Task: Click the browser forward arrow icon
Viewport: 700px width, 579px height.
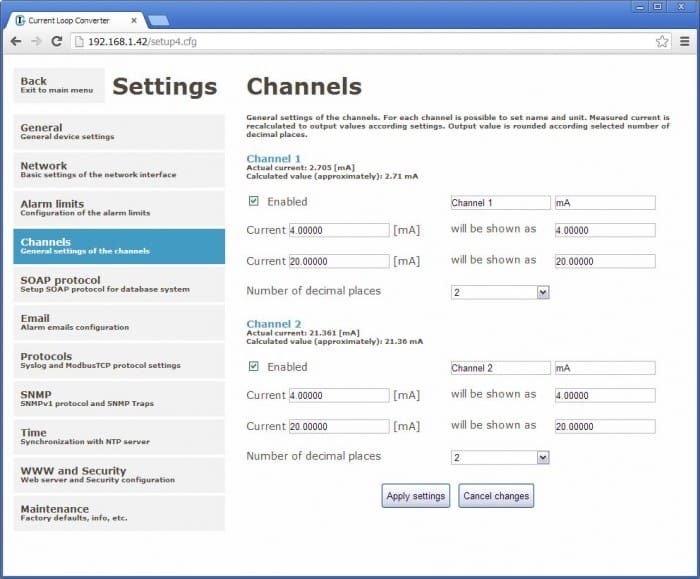Action: tap(36, 41)
